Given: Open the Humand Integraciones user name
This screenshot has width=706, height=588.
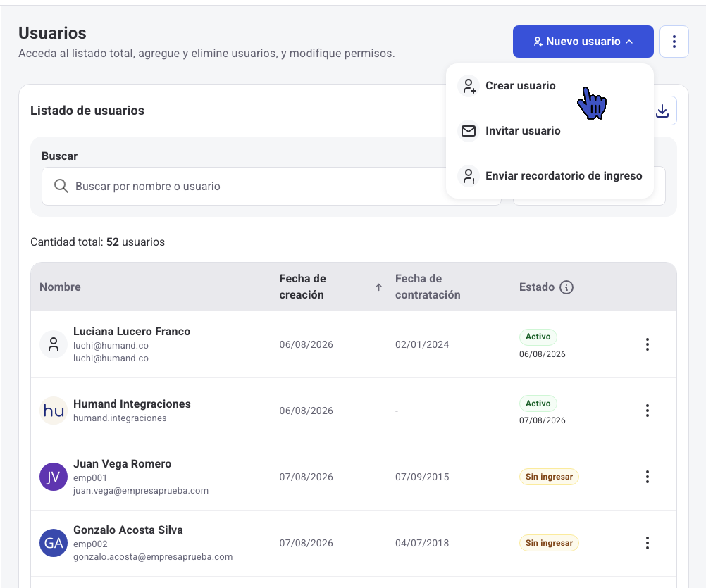Looking at the screenshot, I should click(132, 404).
